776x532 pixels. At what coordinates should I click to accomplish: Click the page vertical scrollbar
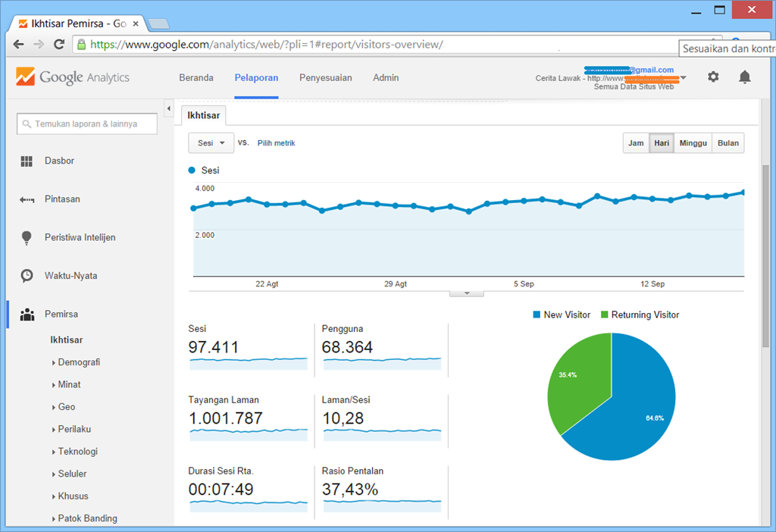[x=765, y=258]
